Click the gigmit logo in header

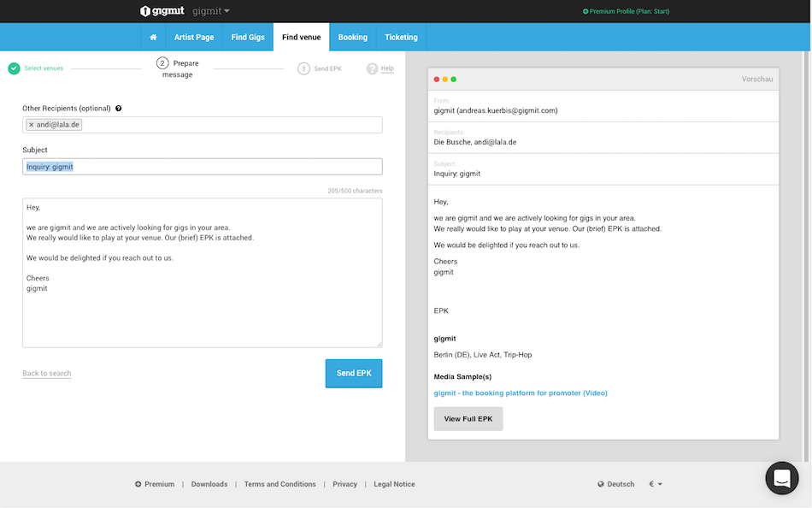point(162,11)
